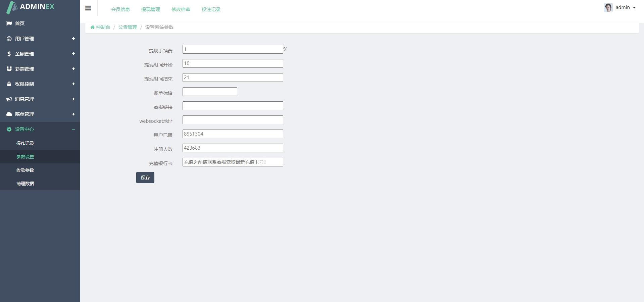644x302 pixels.
Task: Click 公告管理 breadcrumb link
Action: click(128, 27)
